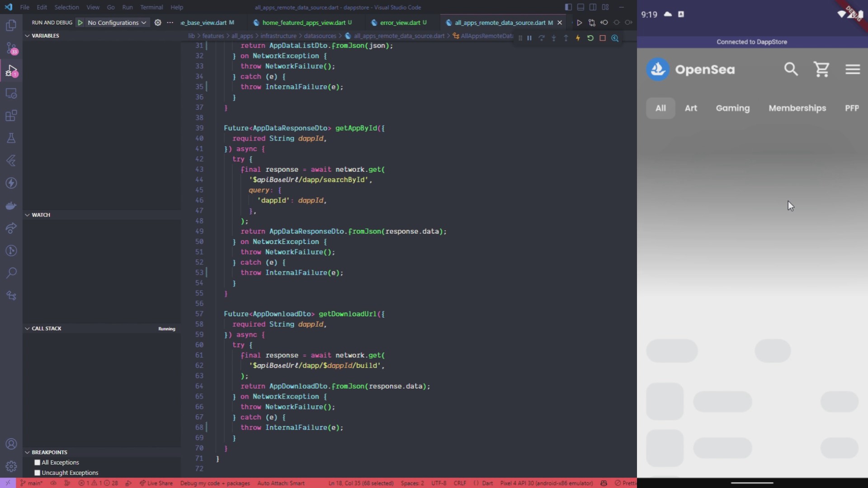This screenshot has width=868, height=488.
Task: Select the Pixel 4 API 30 device status item
Action: pyautogui.click(x=546, y=483)
